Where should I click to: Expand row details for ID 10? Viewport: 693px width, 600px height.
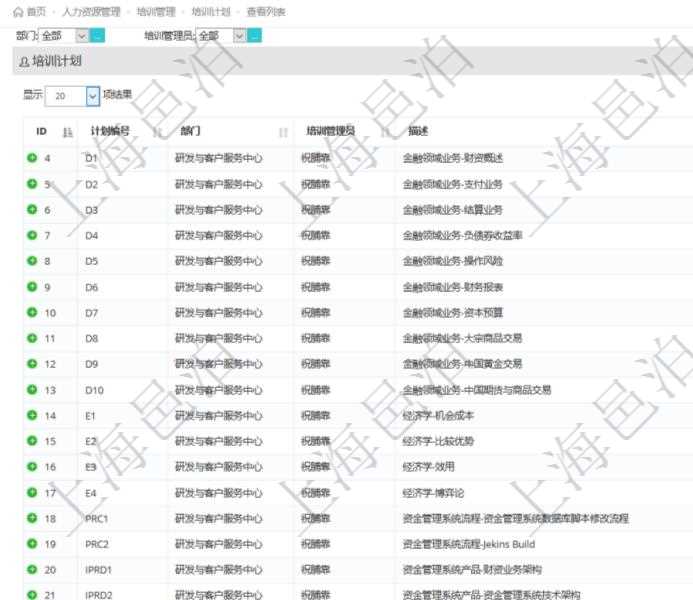coord(32,312)
